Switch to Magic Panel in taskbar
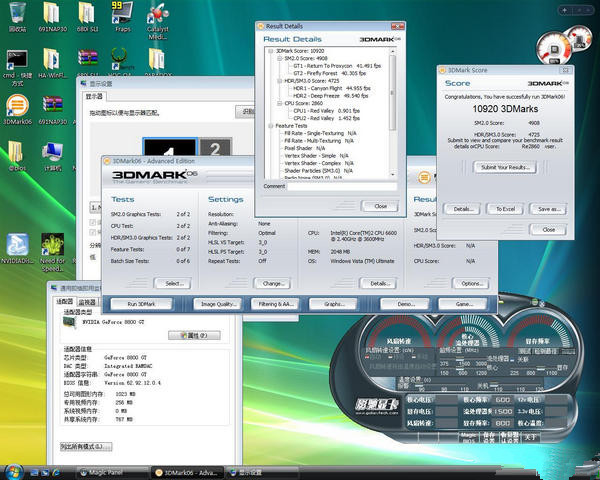Image resolution: width=600 pixels, height=480 pixels. 99,470
